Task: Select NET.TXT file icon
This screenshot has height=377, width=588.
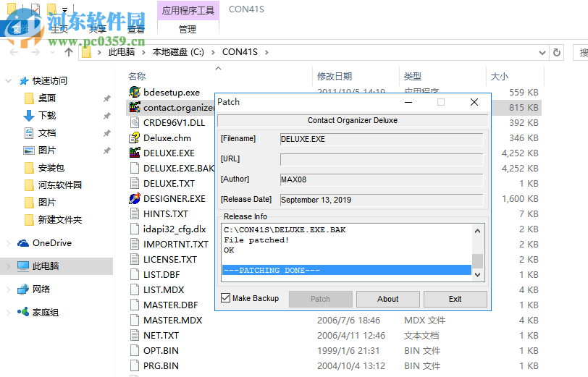Action: pos(135,335)
